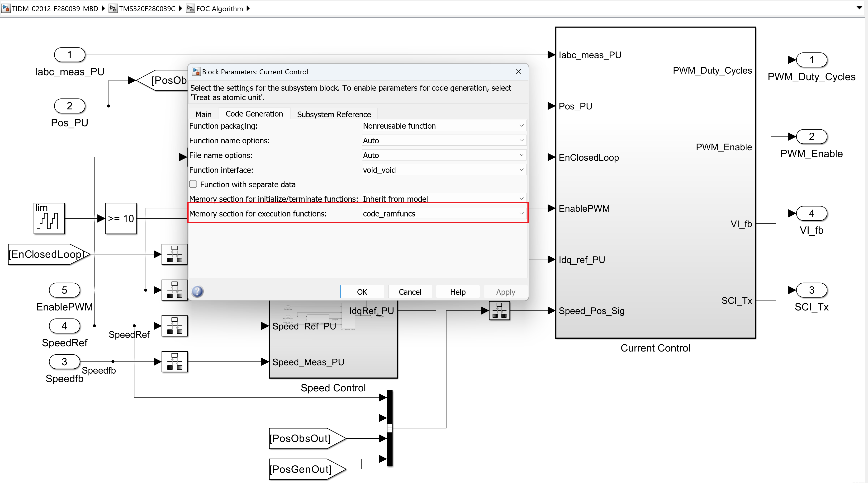The width and height of the screenshot is (868, 483).
Task: Click the '>= 10' compare to constant block
Action: [121, 218]
